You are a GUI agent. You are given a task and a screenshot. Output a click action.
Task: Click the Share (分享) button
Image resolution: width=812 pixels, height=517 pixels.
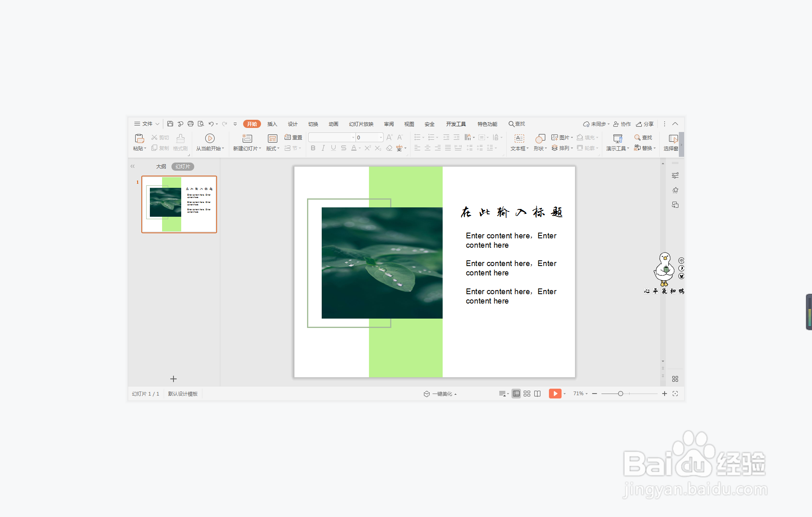[x=645, y=124]
